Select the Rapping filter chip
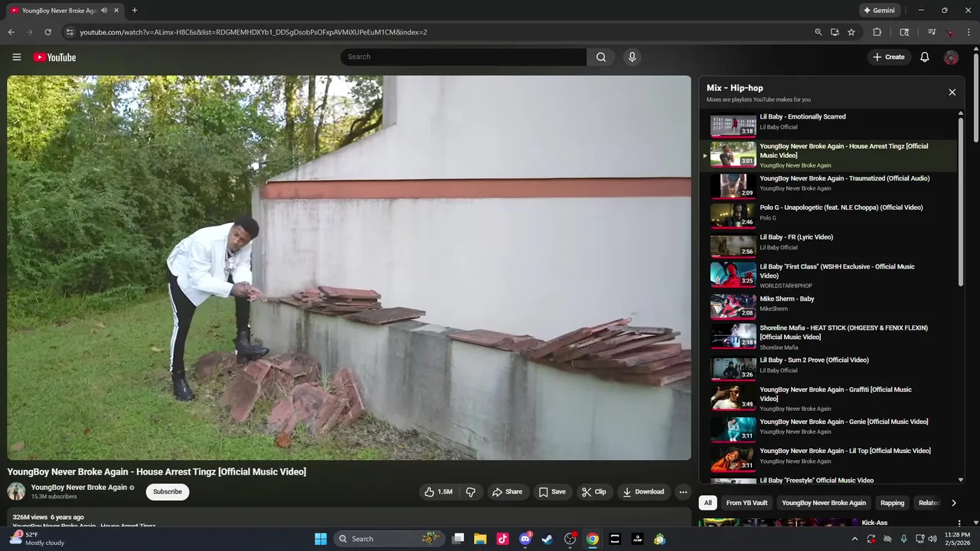 pos(892,503)
